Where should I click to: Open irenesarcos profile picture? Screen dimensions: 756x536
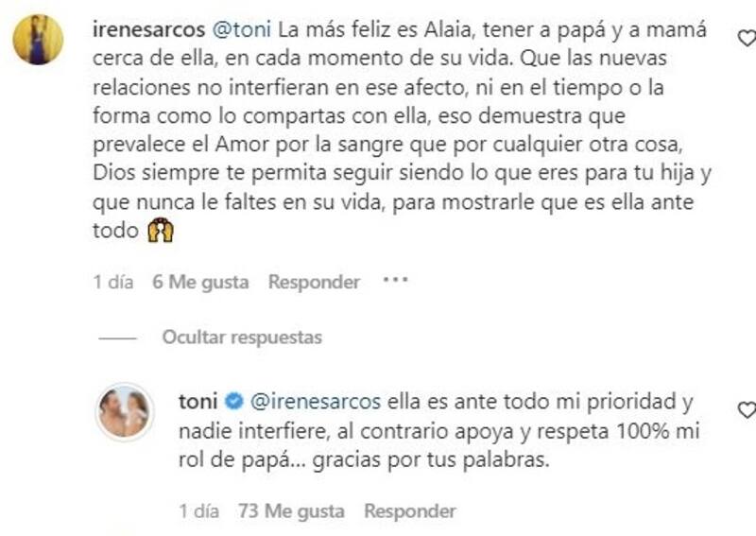tap(38, 40)
